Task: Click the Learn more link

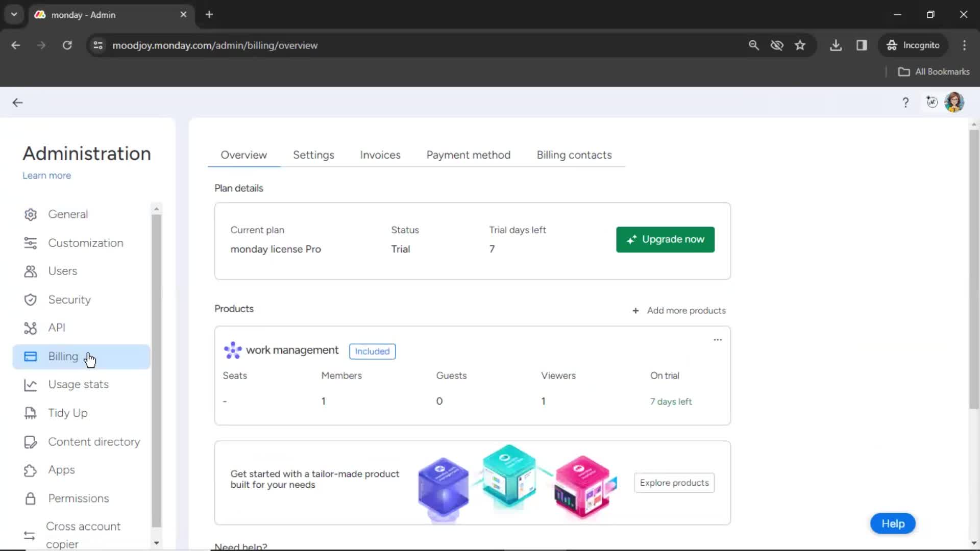Action: (46, 176)
